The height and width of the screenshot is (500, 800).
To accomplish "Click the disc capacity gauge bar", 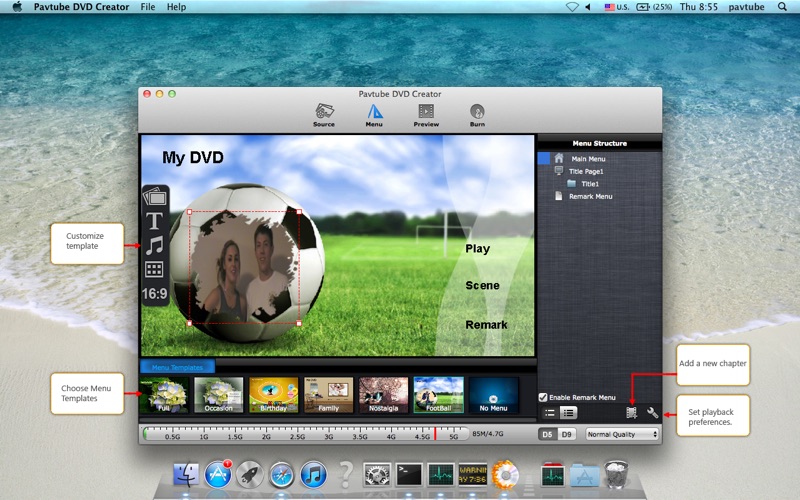I will tap(305, 434).
